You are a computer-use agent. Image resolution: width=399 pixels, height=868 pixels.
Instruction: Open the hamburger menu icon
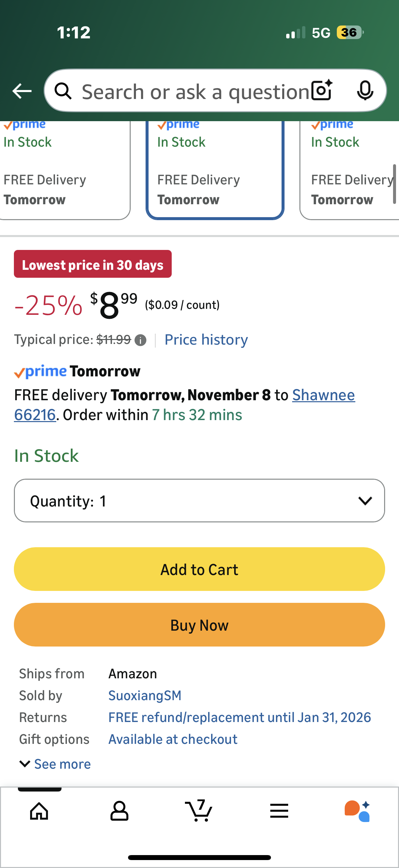pos(279,811)
